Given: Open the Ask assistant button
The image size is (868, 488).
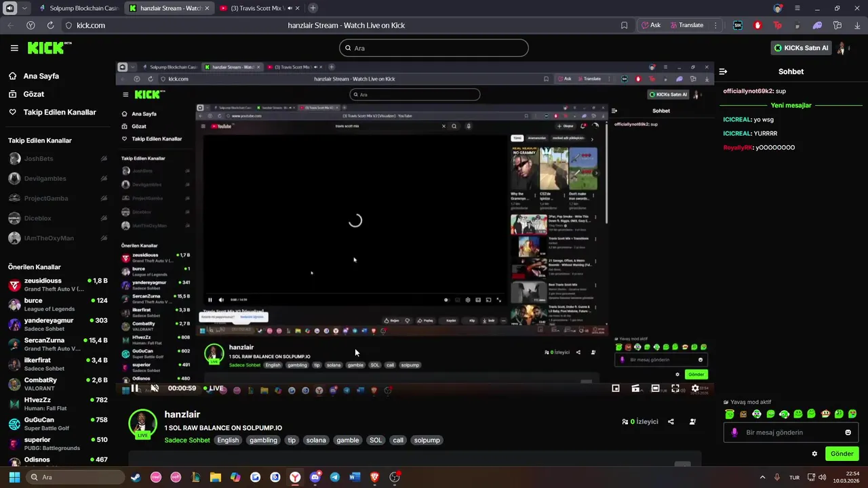Looking at the screenshot, I should pyautogui.click(x=651, y=25).
